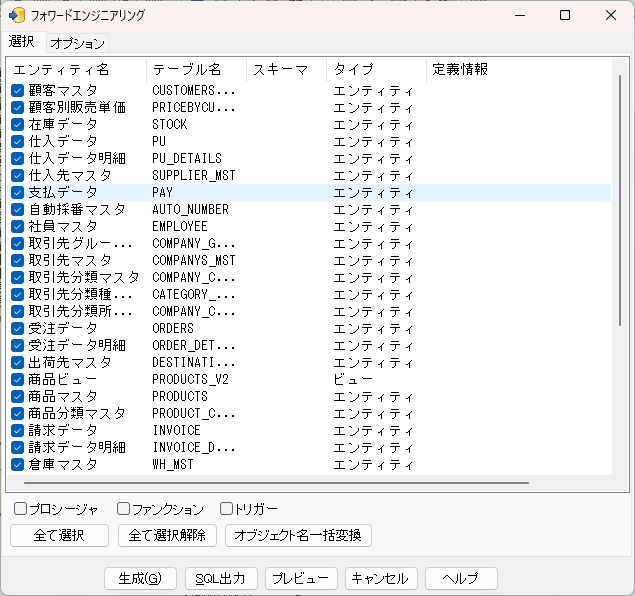The width and height of the screenshot is (635, 596).
Task: Minimize the フォワードエンジニアリング window
Action: click(520, 15)
